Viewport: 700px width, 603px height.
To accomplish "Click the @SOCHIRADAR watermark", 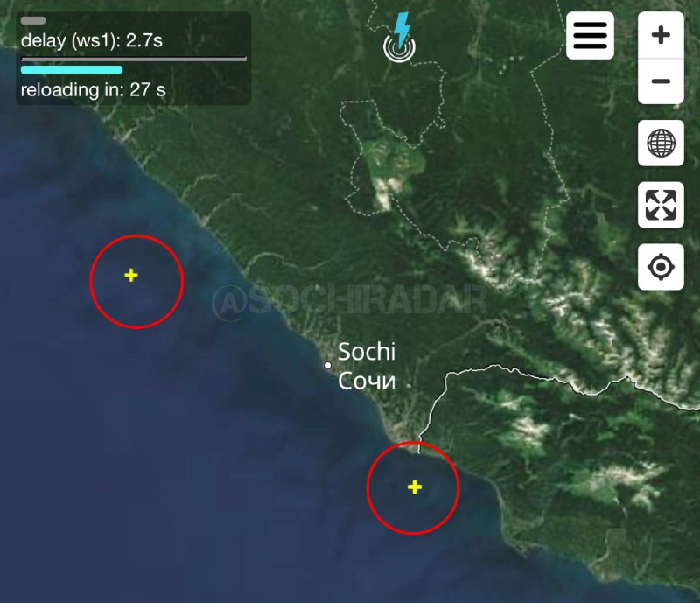I will click(349, 300).
